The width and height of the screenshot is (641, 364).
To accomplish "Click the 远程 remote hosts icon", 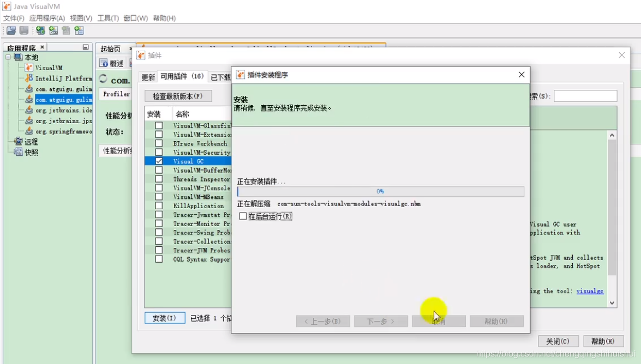I will pyautogui.click(x=19, y=141).
